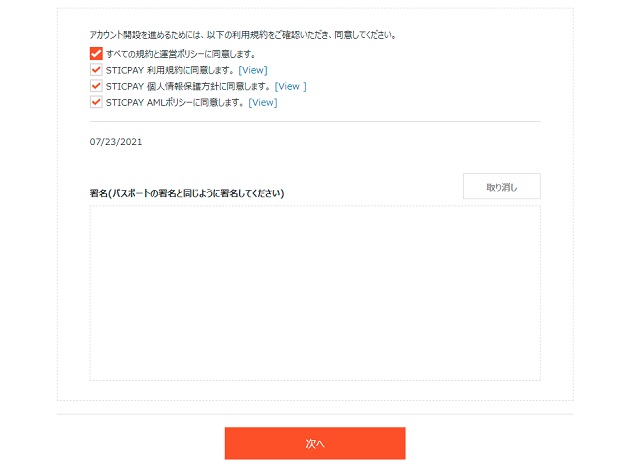640x475 pixels.
Task: Click the STICPAY 個人情報保護方針に同意します label text
Action: 188,87
